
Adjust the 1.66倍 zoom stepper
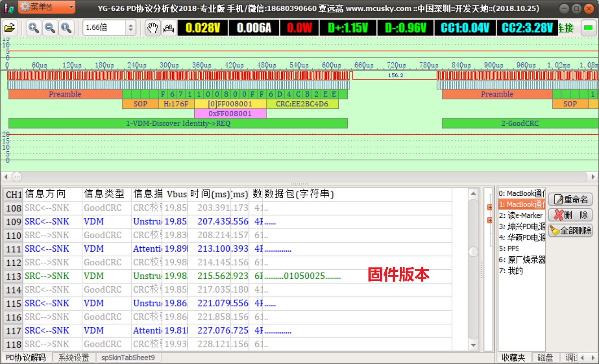click(x=131, y=28)
